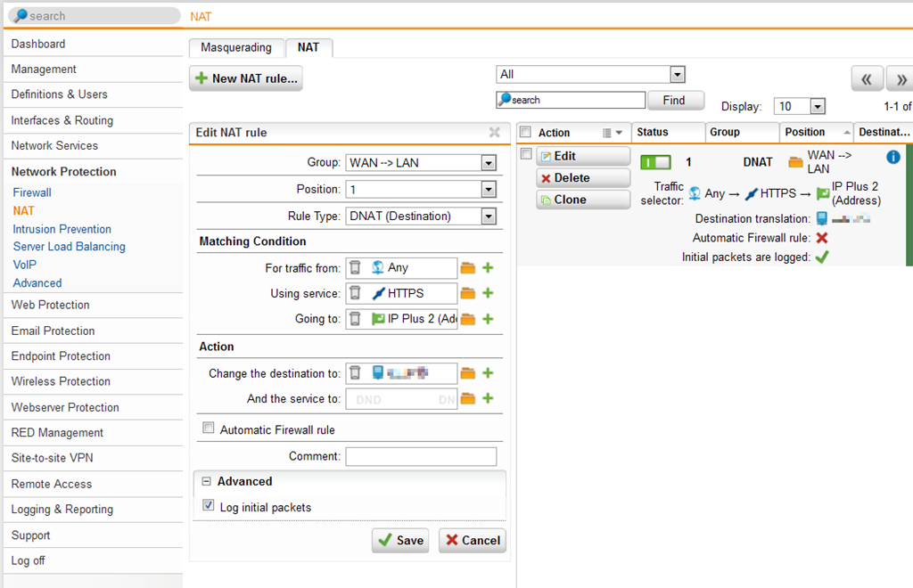Click blue info icon in NAT rule row
Viewport: 913px width, 588px height.
[x=893, y=157]
